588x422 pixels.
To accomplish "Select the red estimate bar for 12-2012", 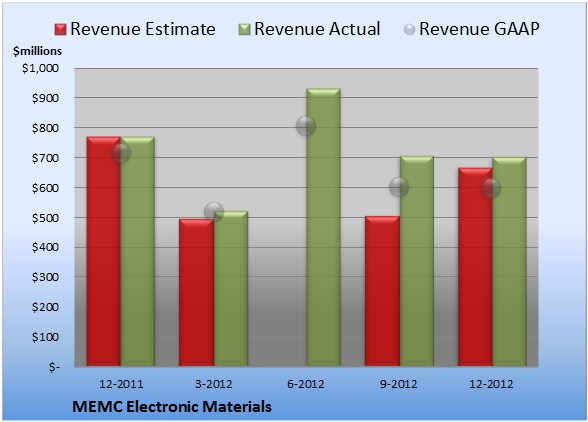I will pos(475,267).
